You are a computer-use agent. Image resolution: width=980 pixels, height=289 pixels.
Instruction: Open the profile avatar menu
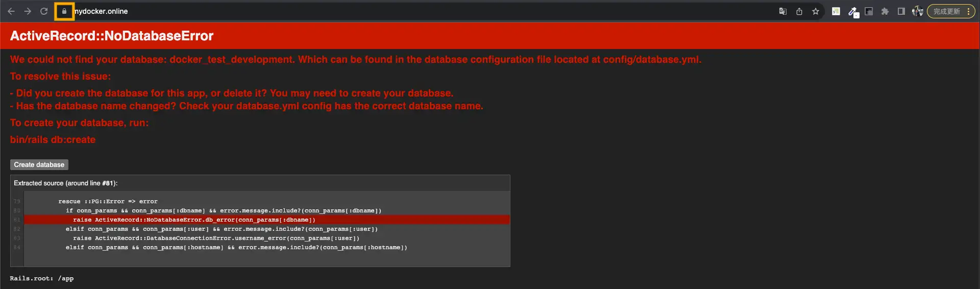tap(917, 11)
